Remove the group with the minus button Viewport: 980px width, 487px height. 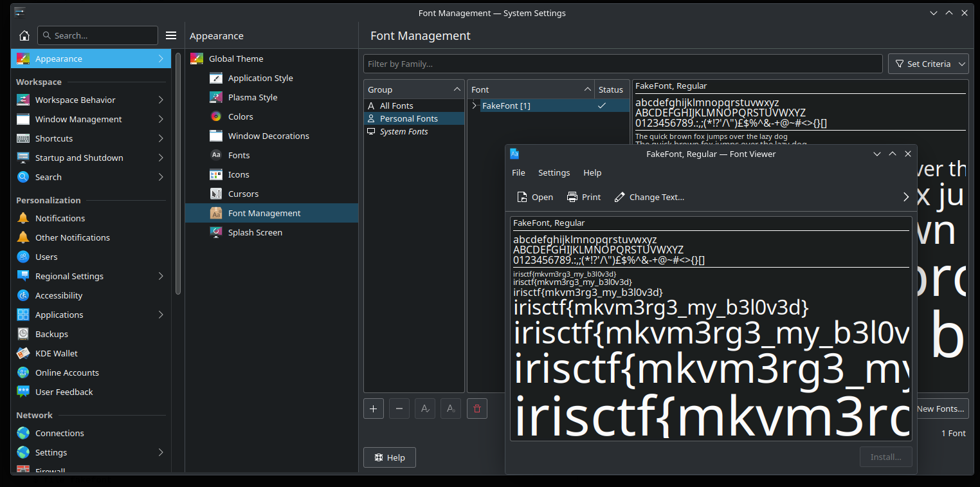(x=399, y=409)
